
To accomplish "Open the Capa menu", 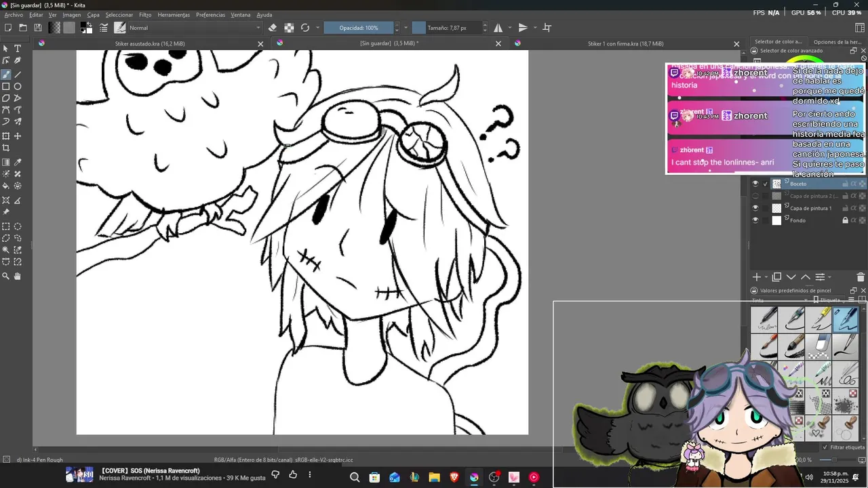I will (93, 15).
